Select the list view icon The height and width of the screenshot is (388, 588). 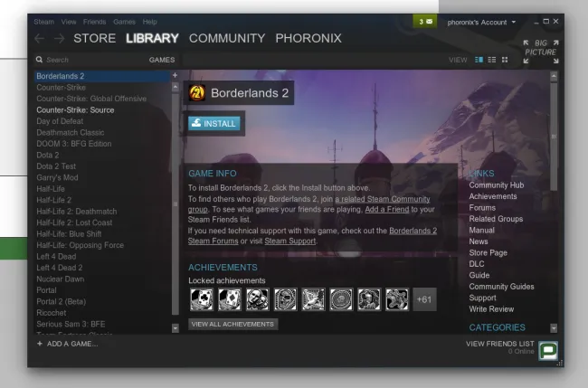(491, 60)
